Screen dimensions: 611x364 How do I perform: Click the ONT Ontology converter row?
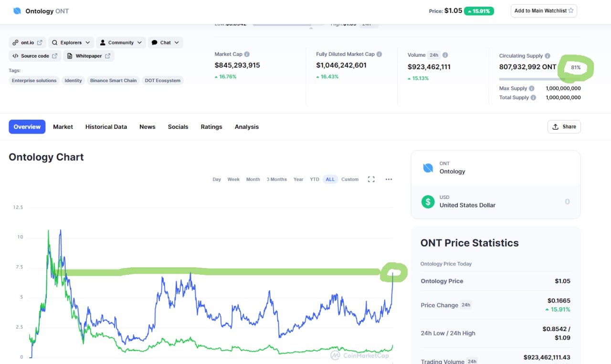[495, 168]
